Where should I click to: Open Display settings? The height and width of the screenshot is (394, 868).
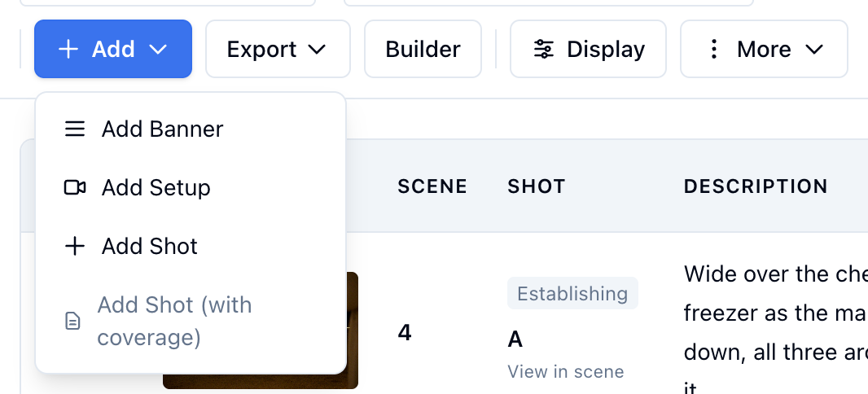point(588,49)
